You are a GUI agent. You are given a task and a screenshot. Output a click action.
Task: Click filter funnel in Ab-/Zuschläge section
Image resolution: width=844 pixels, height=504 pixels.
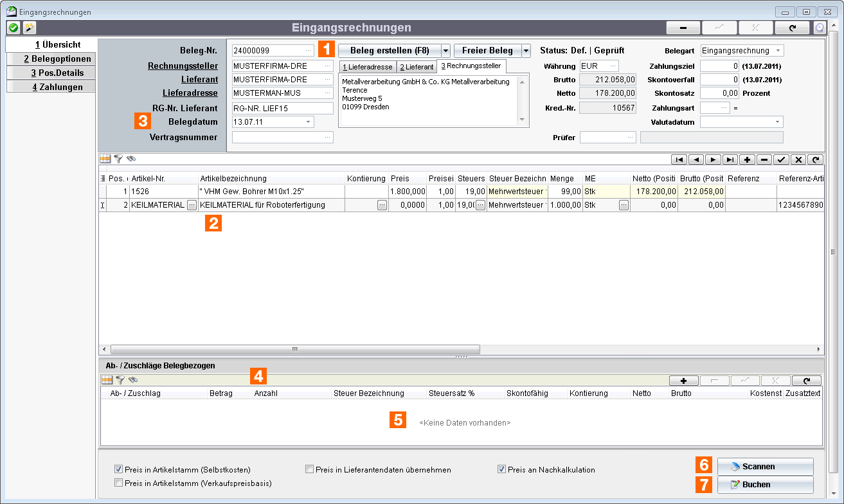pos(120,380)
